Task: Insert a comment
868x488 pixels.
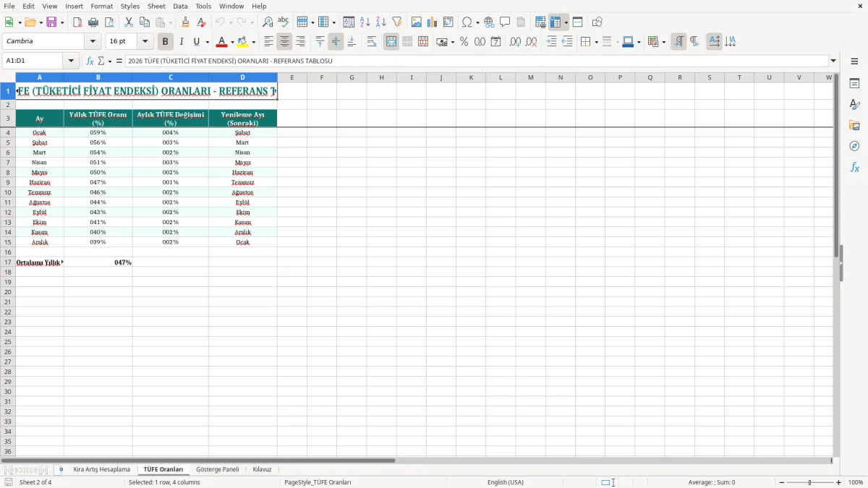Action: [505, 22]
